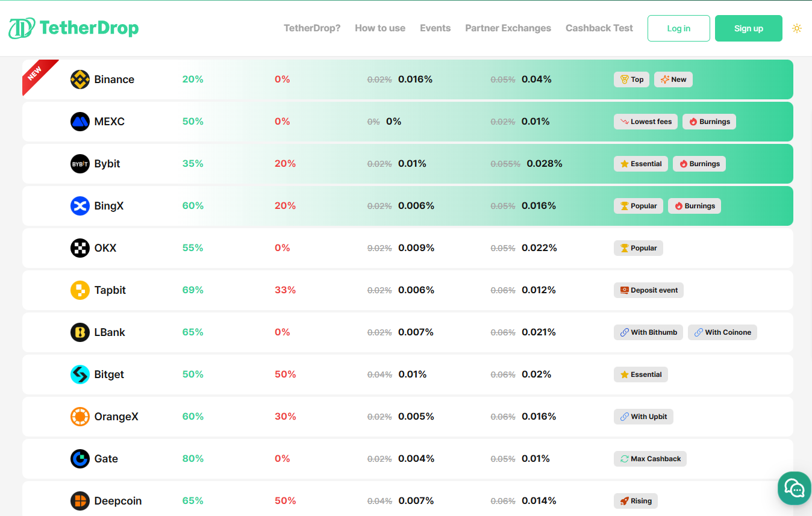This screenshot has width=812, height=516.
Task: Select the MEXC exchange name
Action: pos(110,122)
